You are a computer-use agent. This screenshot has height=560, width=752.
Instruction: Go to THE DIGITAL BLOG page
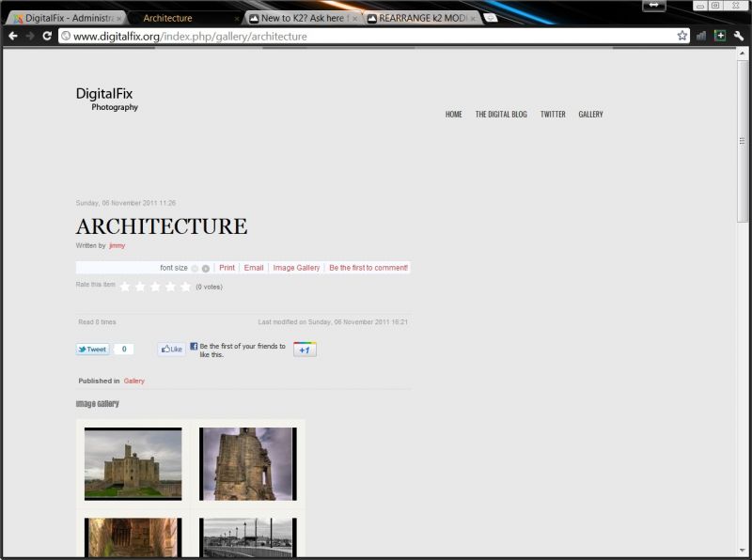click(x=501, y=114)
